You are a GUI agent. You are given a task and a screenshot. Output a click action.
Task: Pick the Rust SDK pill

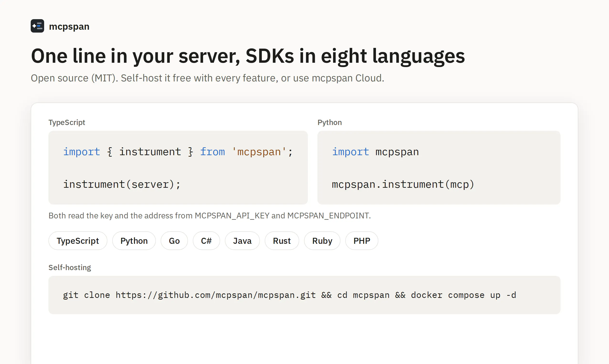[282, 241]
